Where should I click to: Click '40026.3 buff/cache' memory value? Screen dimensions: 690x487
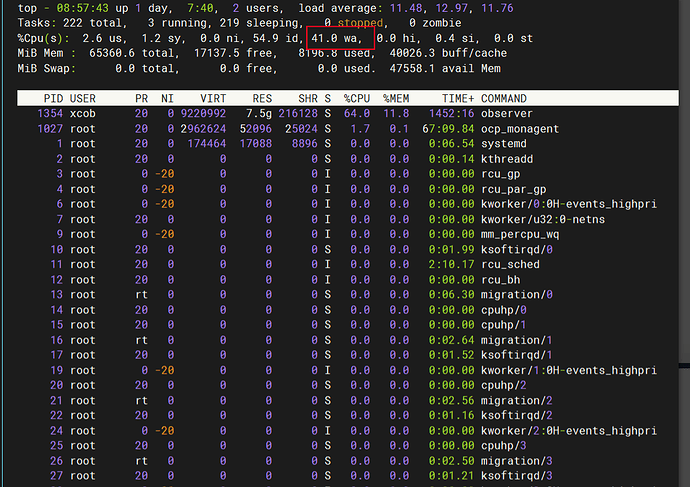448,53
